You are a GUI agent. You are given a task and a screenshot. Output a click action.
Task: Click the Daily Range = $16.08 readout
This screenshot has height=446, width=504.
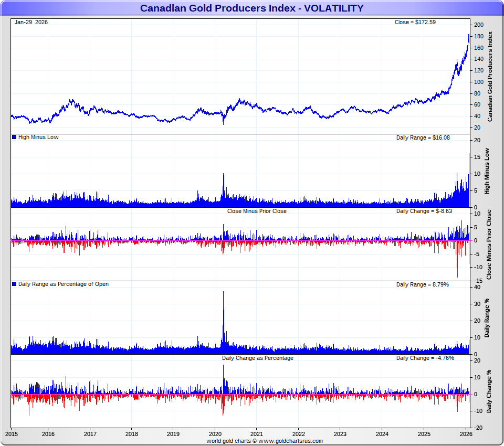point(423,137)
